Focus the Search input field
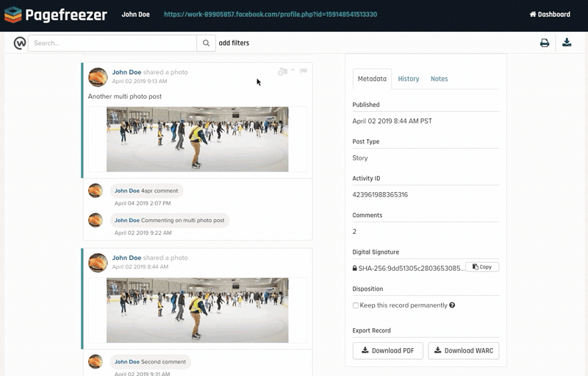Viewport: 588px width, 376px height. pos(112,43)
